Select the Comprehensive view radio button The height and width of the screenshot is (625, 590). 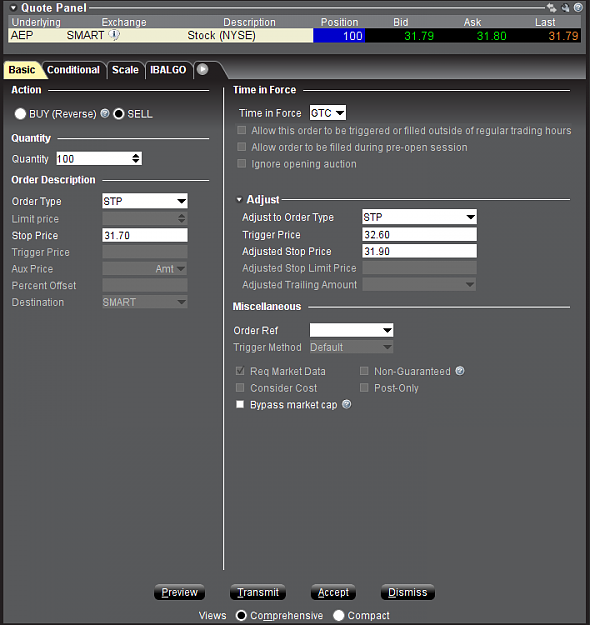pos(241,615)
